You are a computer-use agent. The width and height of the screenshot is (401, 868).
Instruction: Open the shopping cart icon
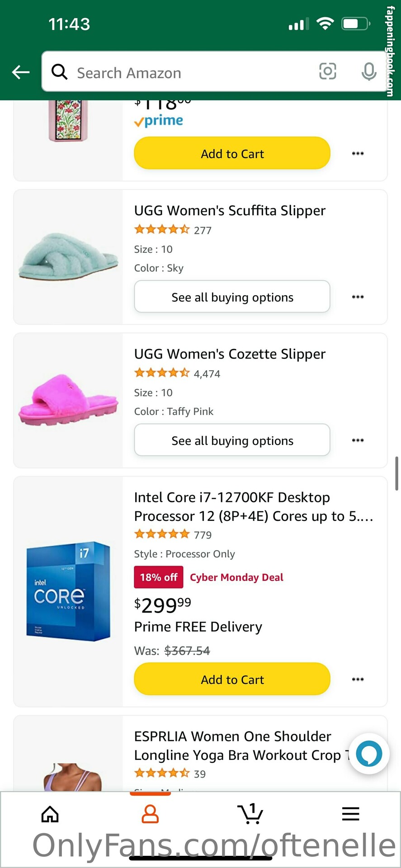pyautogui.click(x=250, y=814)
